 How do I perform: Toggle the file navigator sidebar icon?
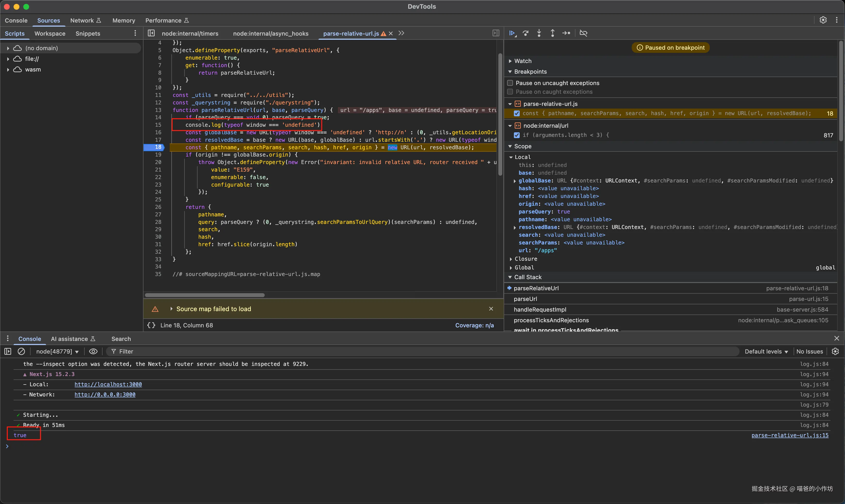(x=151, y=33)
